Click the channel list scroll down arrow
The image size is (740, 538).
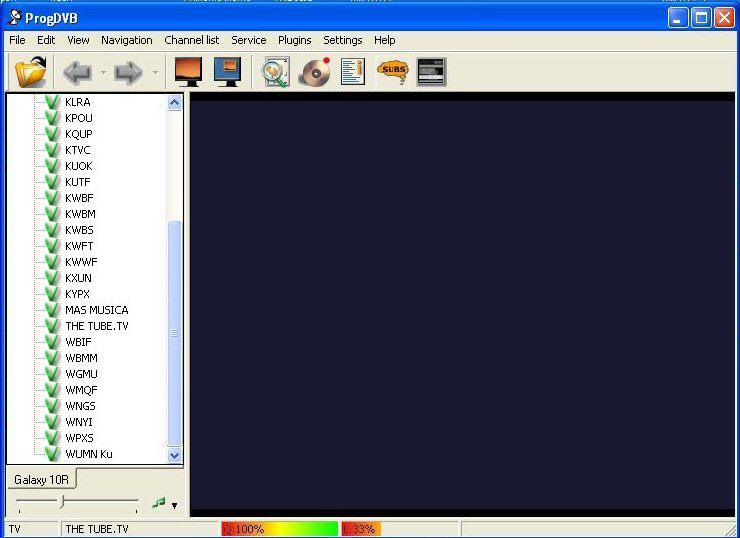click(175, 455)
